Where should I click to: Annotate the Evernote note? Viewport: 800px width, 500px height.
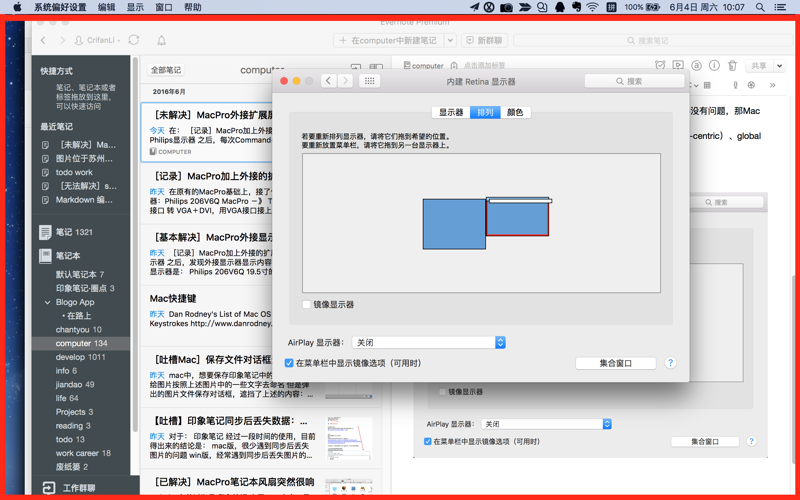pyautogui.click(x=696, y=65)
